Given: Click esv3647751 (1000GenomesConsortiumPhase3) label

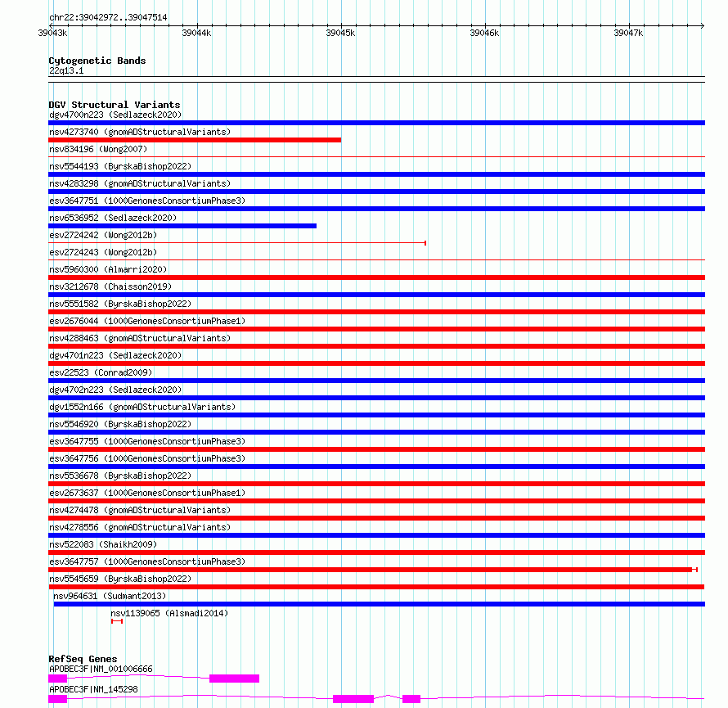Looking at the screenshot, I should tap(147, 201).
